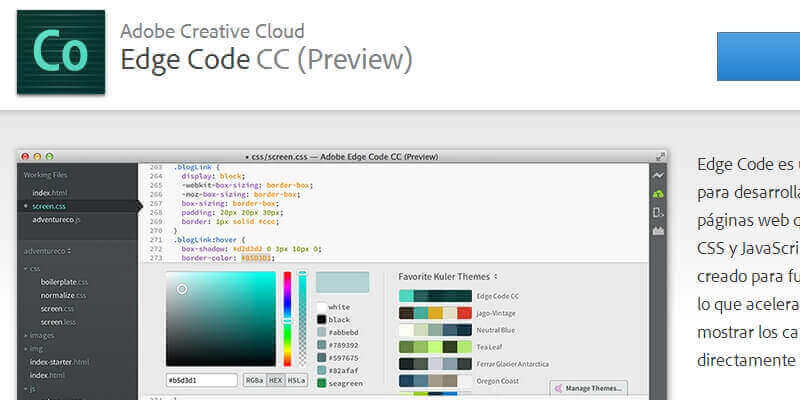The width and height of the screenshot is (800, 400).
Task: Click the green Edge Web Fonts icon
Action: tap(658, 194)
